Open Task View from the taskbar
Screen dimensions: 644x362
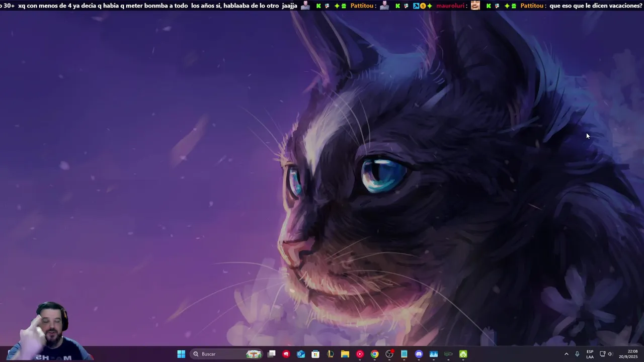point(272,354)
